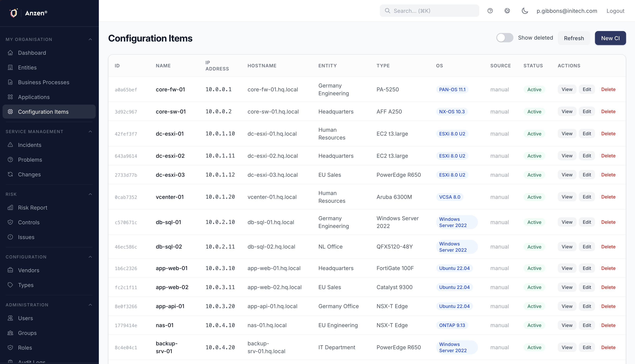This screenshot has width=635, height=364.
Task: Switch to dark mode via moon icon
Action: [x=525, y=11]
